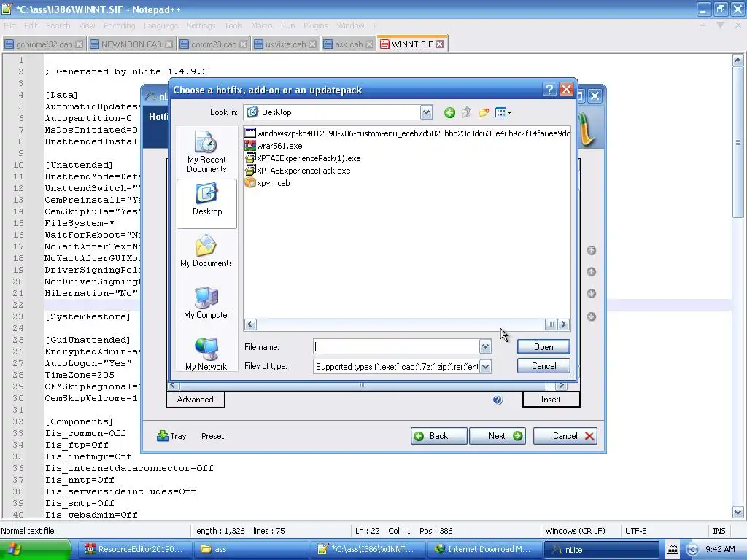Click the Back button in nLite
The width and height of the screenshot is (747, 560).
click(438, 436)
